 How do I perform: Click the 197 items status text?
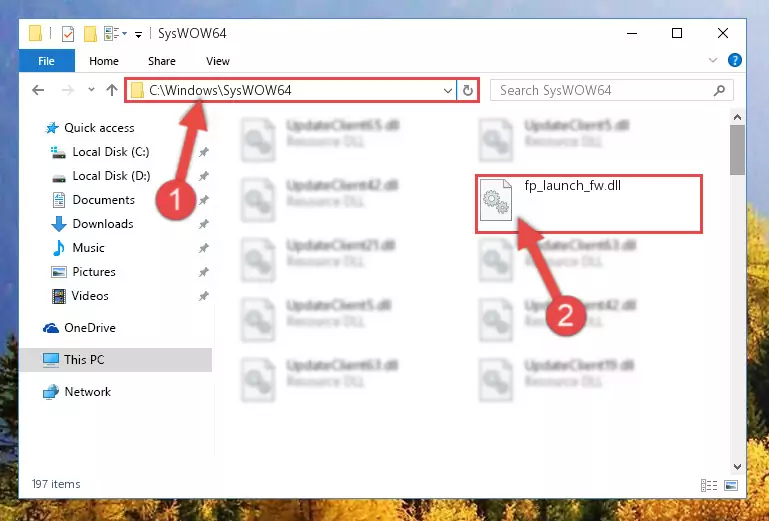pyautogui.click(x=56, y=484)
